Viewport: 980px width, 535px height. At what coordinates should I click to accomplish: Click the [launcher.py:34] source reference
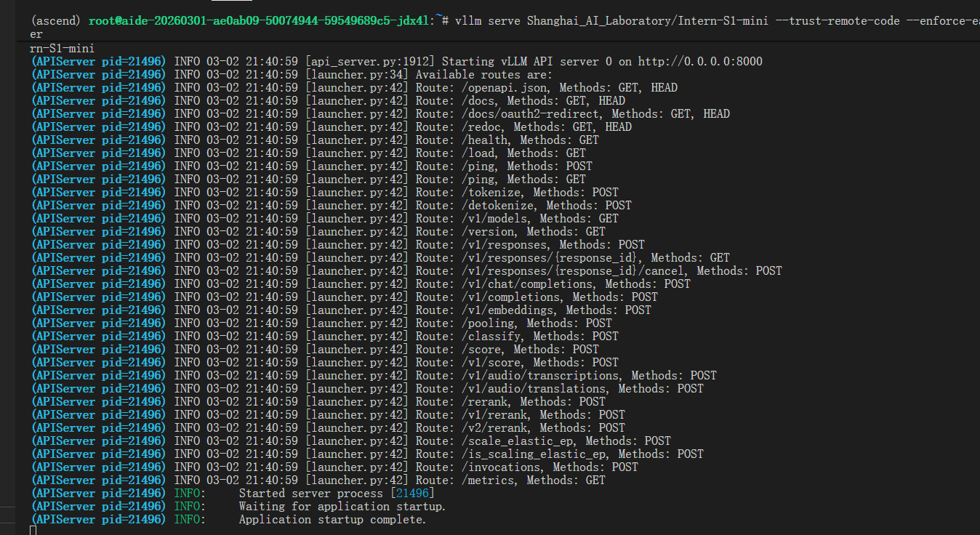coord(358,74)
